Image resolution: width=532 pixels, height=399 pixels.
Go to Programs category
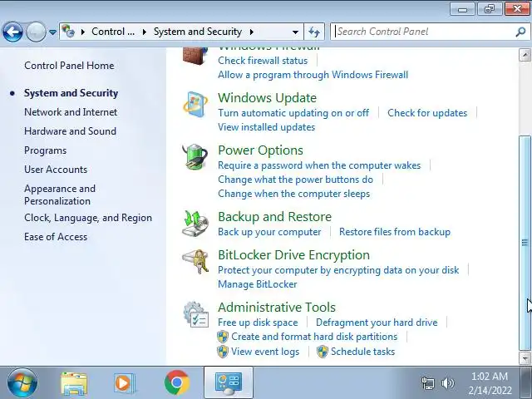[x=46, y=150]
